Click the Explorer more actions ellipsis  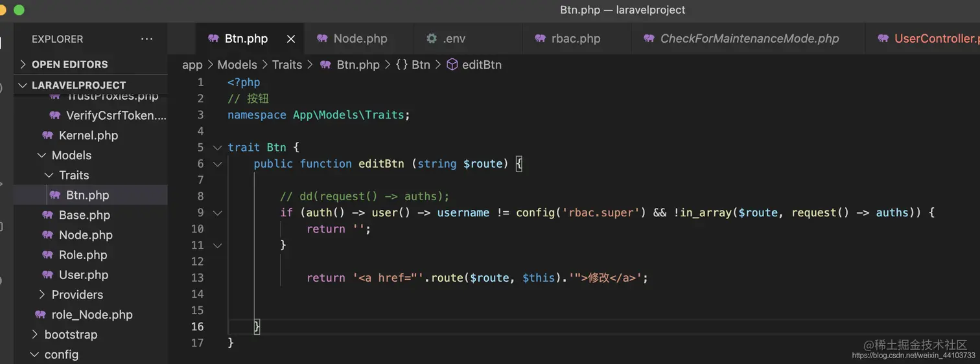click(x=147, y=39)
